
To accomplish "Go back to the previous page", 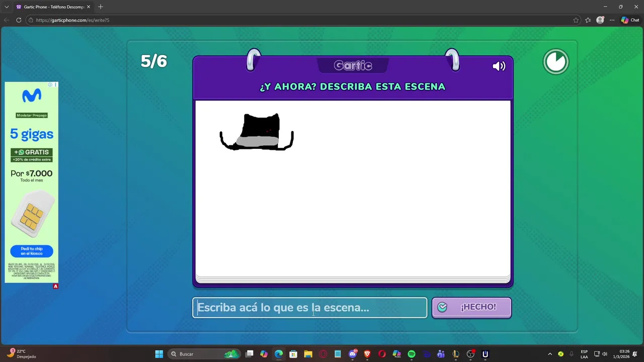I will point(7,20).
